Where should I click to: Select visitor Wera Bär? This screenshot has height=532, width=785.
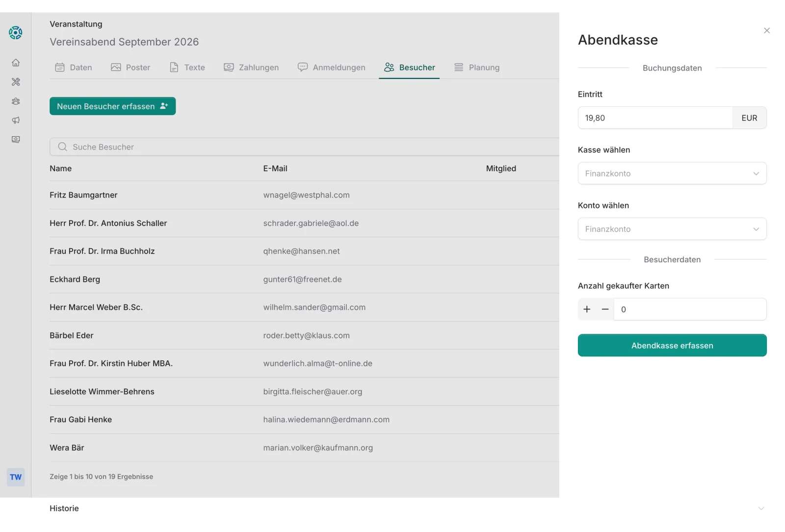pyautogui.click(x=67, y=448)
